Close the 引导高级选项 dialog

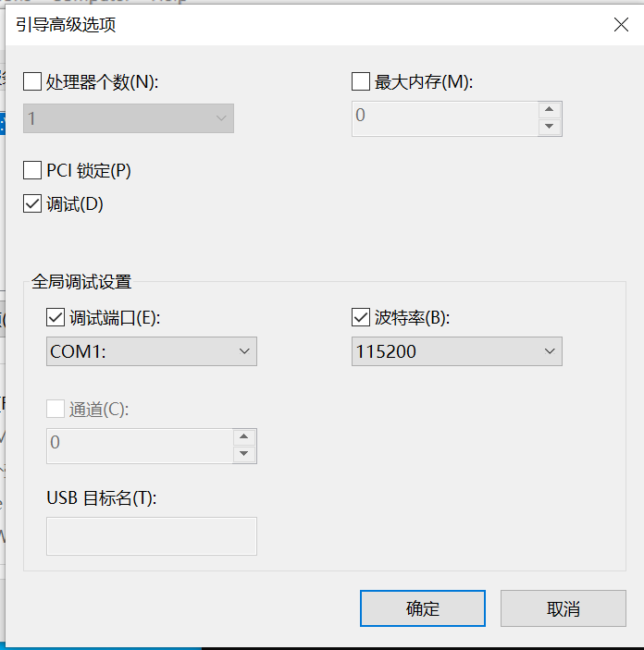point(622,26)
